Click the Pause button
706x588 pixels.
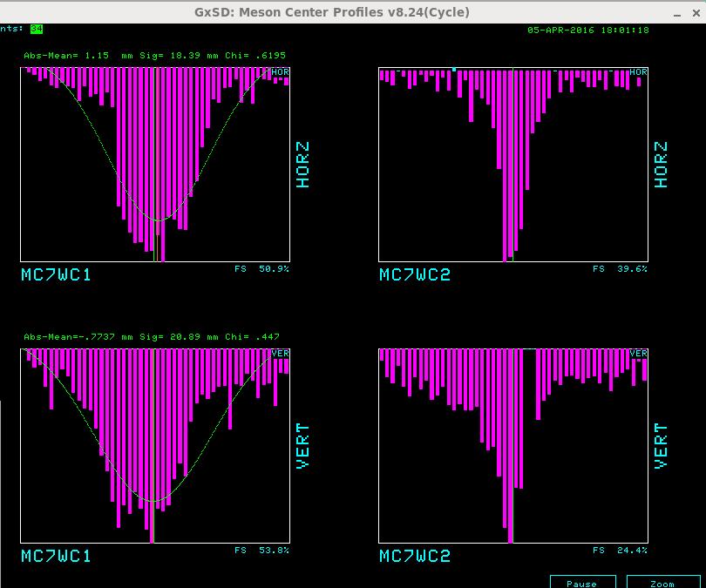point(582,583)
